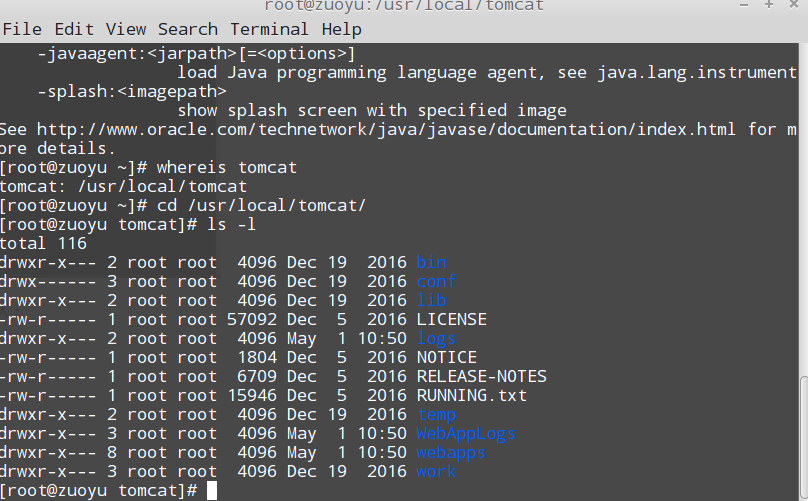Open the File menu
Image resolution: width=808 pixels, height=501 pixels.
[x=21, y=29]
